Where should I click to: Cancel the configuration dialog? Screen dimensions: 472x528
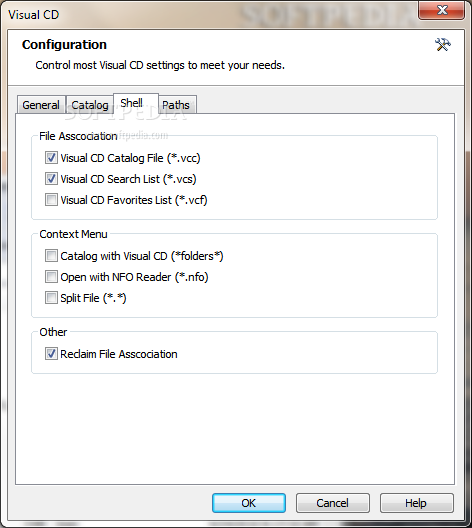(x=333, y=503)
